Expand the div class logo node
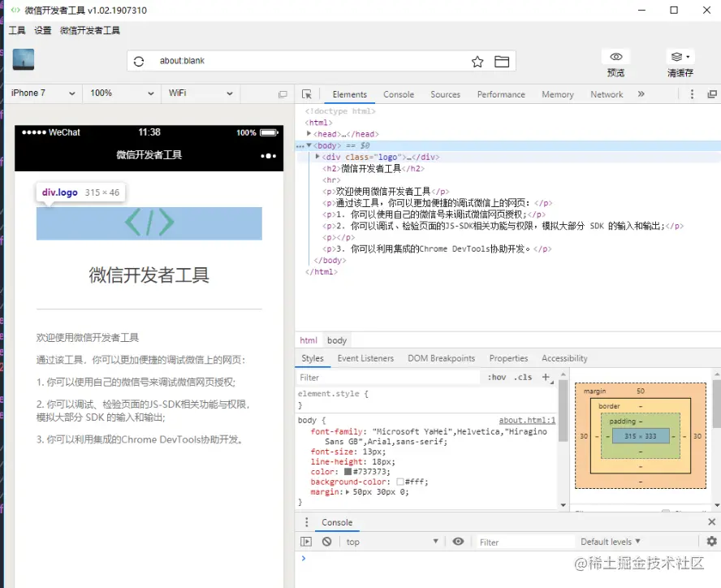The image size is (721, 588). 317,157
